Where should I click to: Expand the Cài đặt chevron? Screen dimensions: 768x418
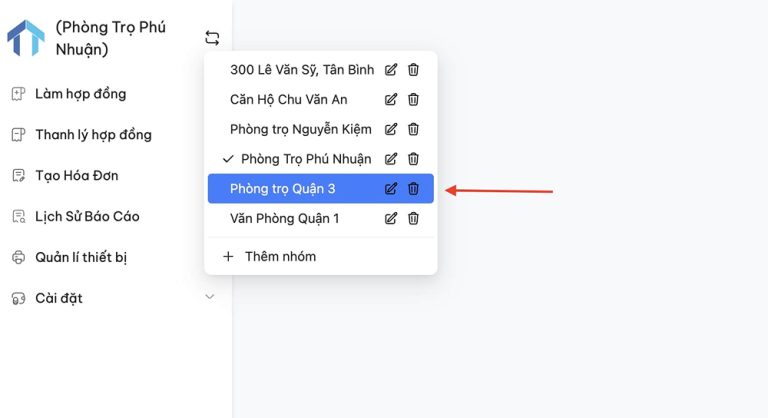[x=210, y=296]
